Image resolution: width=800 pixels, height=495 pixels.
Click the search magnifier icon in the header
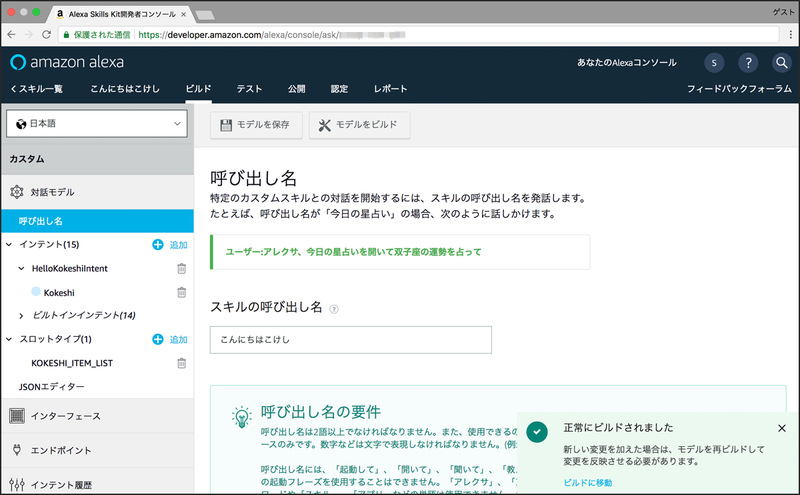[782, 63]
